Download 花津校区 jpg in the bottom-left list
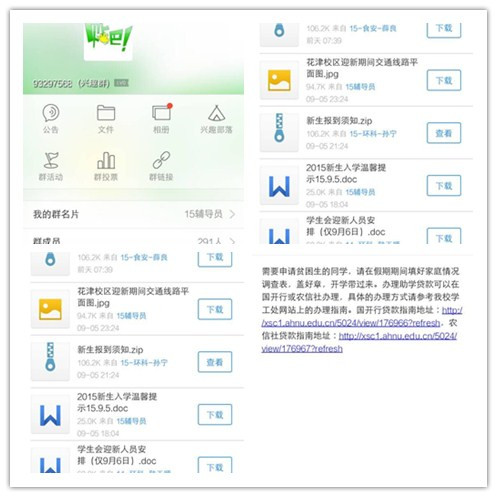 [215, 309]
